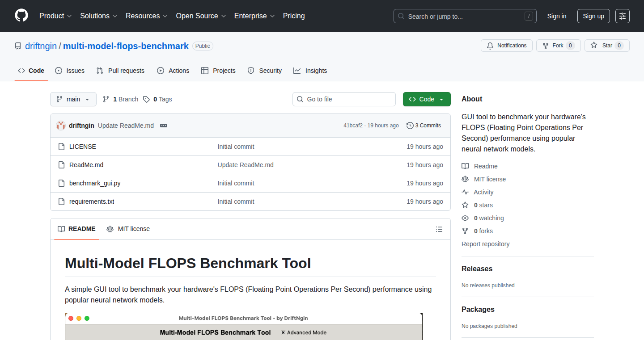The height and width of the screenshot is (340, 644).
Task: Click the file icon beside ReadMe.md
Action: [62, 165]
